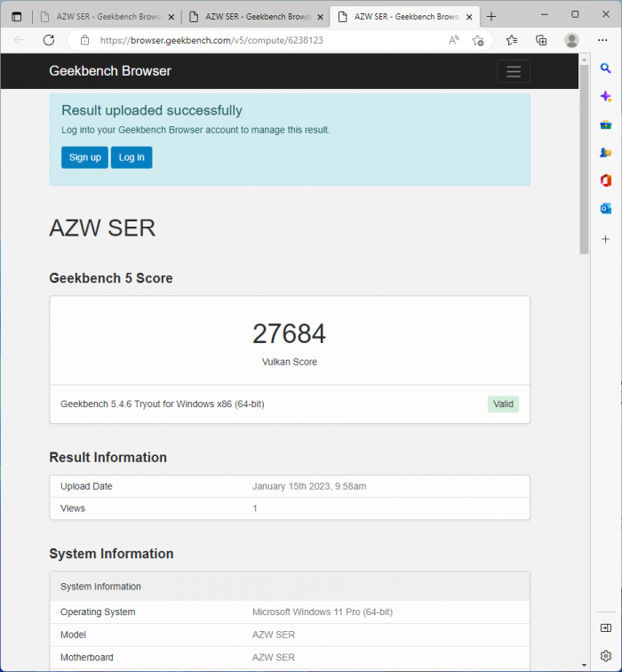Viewport: 622px width, 672px height.
Task: Click Geekbench Browser logo link
Action: coord(110,71)
